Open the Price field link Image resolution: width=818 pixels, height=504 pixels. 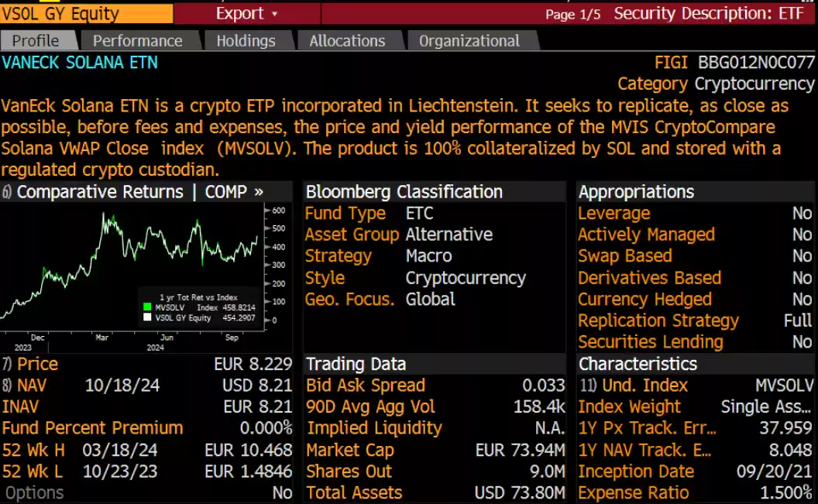tap(37, 364)
